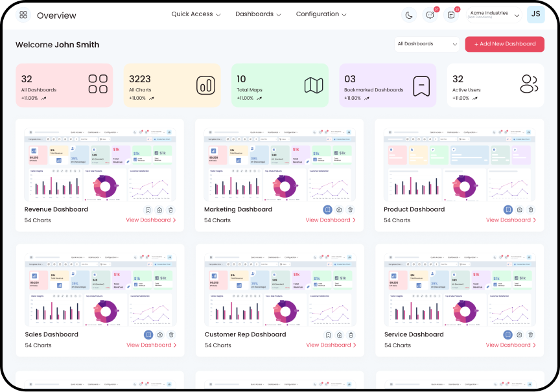560x392 pixels.
Task: Bookmark the Revenue Dashboard
Action: [148, 210]
